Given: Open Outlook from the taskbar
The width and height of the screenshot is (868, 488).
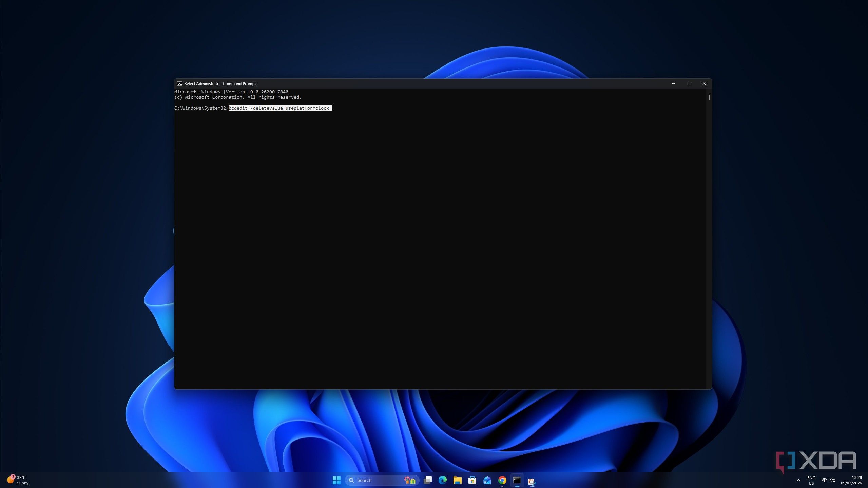Looking at the screenshot, I should [x=487, y=480].
